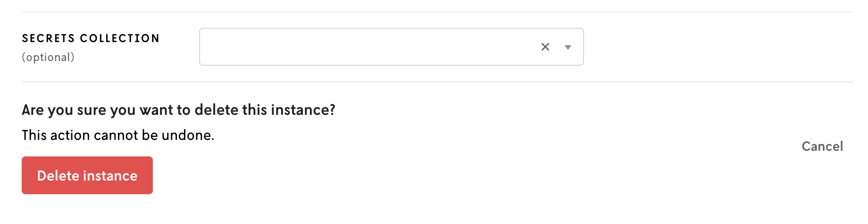
Task: Confirm deletion with Delete instance
Action: point(87,175)
